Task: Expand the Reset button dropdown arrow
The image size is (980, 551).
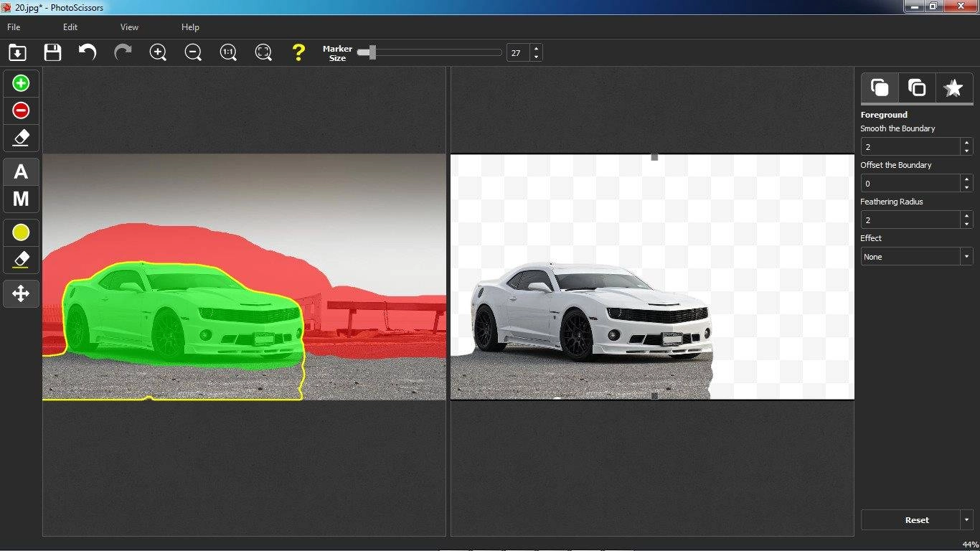Action: pyautogui.click(x=966, y=519)
